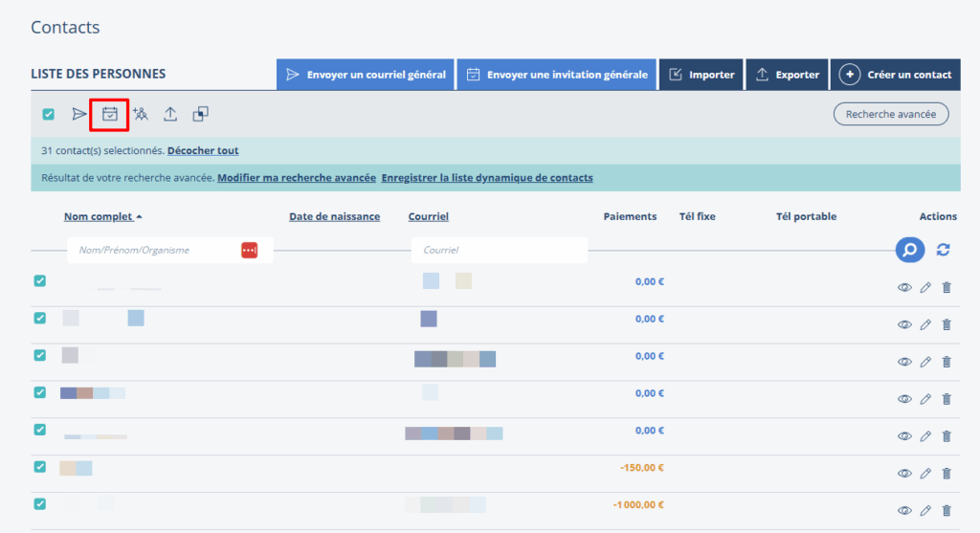Click the paper plane send email toolbar icon
Viewport: 980px width, 533px height.
[79, 115]
